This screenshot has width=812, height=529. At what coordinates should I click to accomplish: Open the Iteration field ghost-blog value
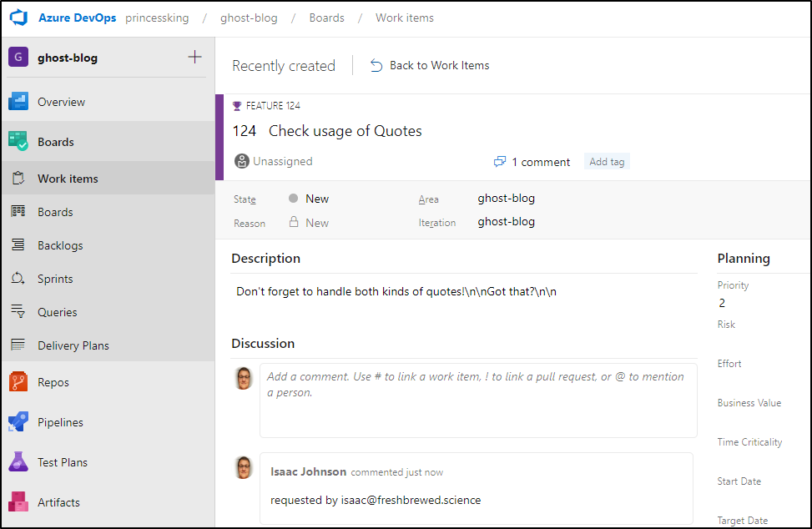506,222
